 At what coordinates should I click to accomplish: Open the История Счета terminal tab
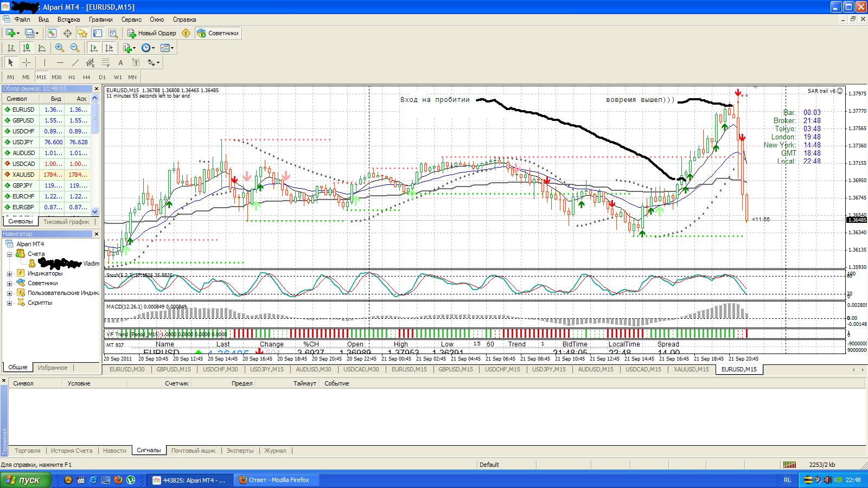coord(72,450)
